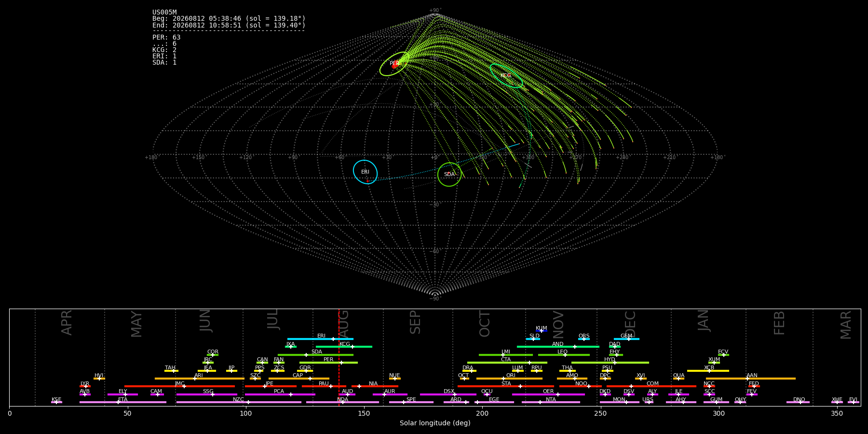Click the DRA shower bar in timeline
Viewport: 868px width, 434px height.
[469, 371]
